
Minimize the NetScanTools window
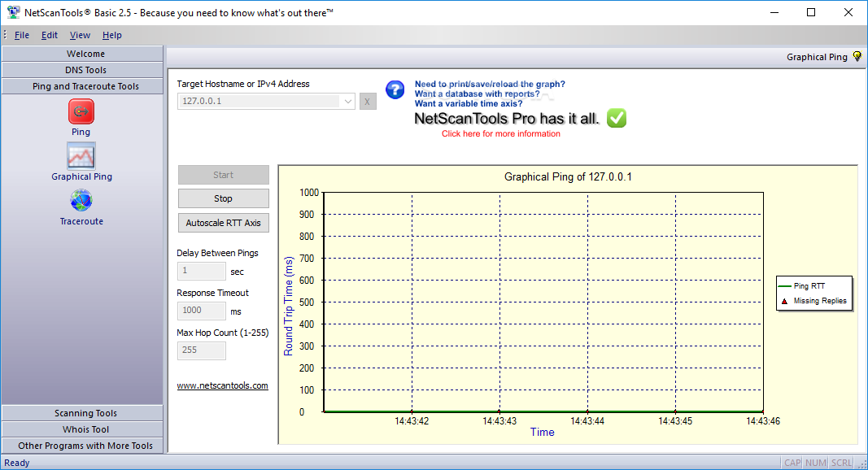[774, 12]
